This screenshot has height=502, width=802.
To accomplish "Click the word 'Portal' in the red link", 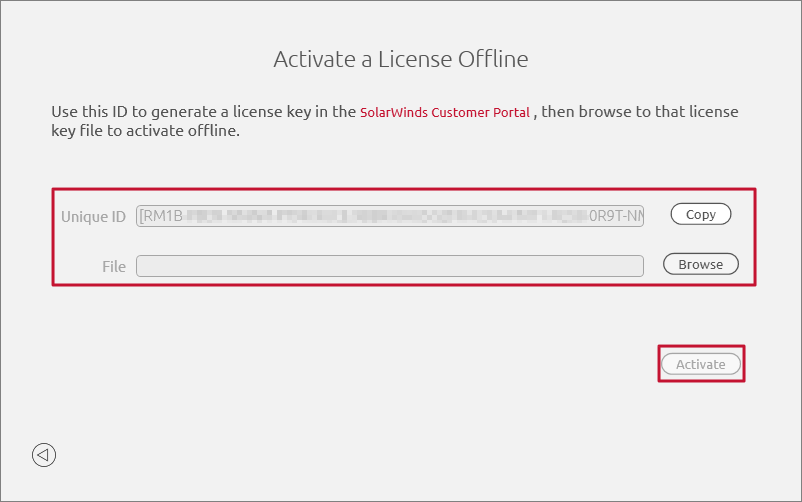I will pos(512,113).
